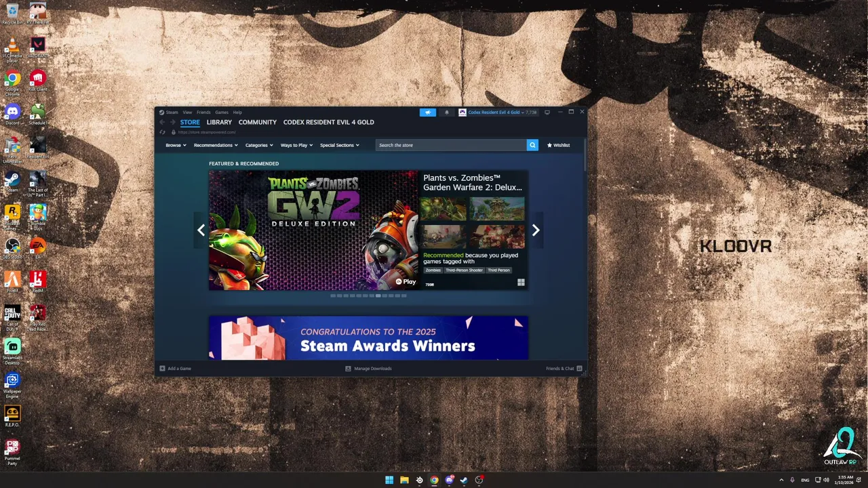Go back with Steam's back arrow
This screenshot has height=488, width=868.
click(x=162, y=123)
